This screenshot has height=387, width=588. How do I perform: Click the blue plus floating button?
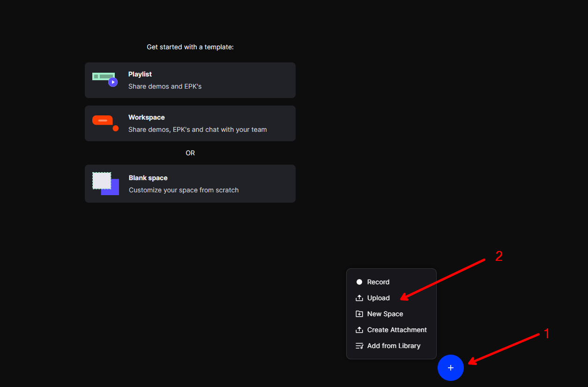coord(450,368)
